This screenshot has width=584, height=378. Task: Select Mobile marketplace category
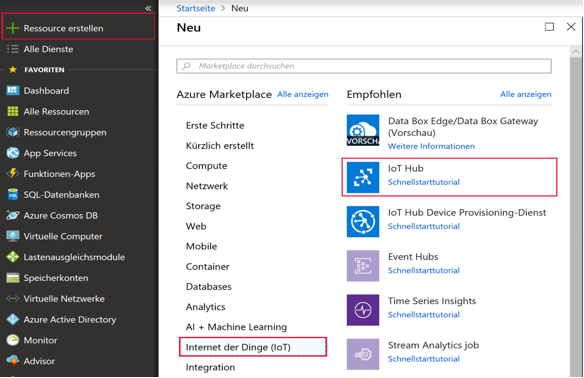coord(201,246)
